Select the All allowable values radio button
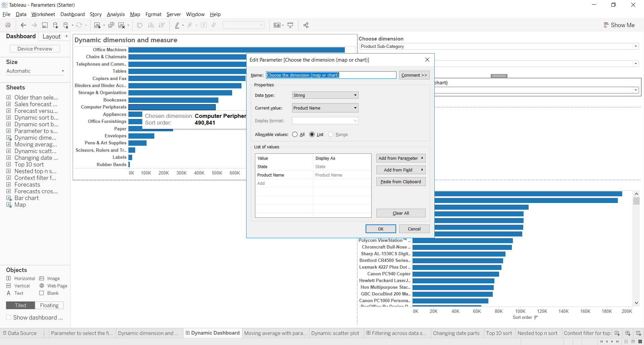The image size is (644, 345). [x=295, y=134]
